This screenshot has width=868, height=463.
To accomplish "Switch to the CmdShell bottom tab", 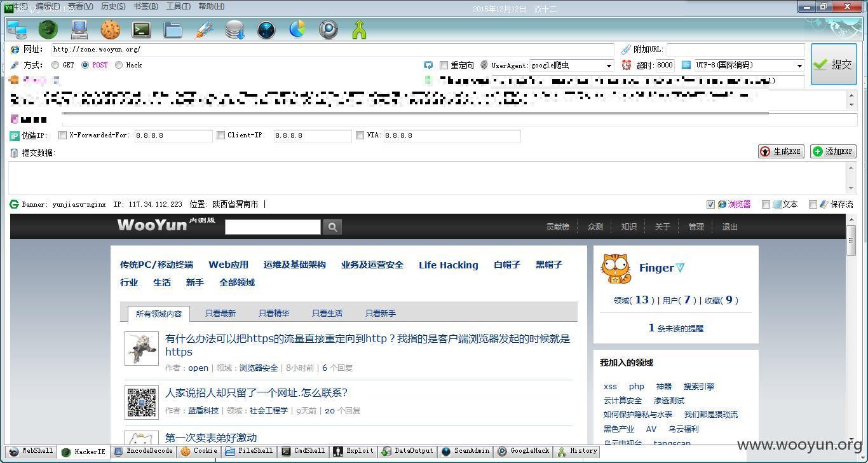I will 304,451.
